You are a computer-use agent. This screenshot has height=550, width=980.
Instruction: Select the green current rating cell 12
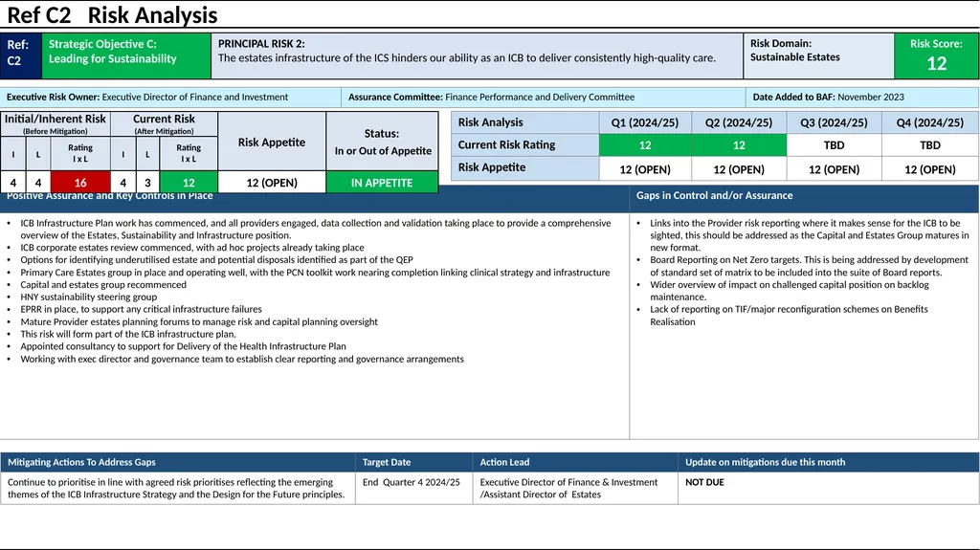[x=189, y=183]
